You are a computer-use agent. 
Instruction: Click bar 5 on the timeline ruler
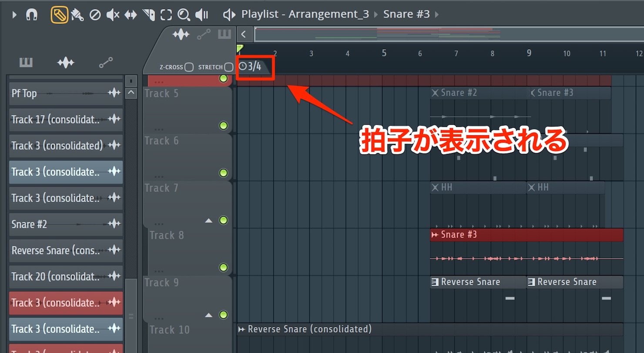point(384,53)
